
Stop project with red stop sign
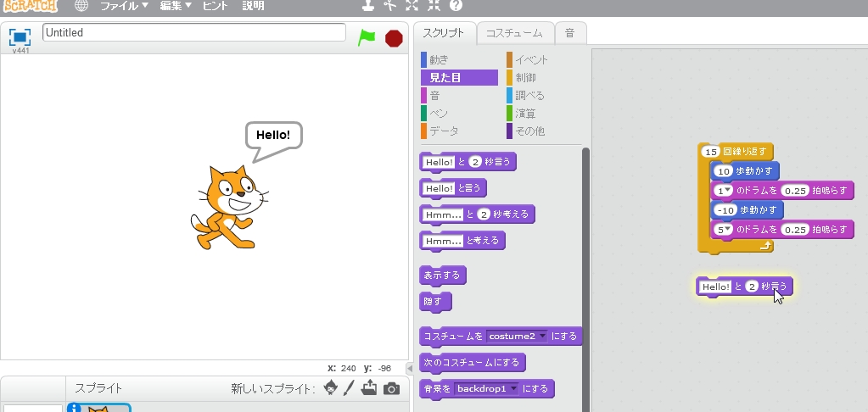pos(394,38)
